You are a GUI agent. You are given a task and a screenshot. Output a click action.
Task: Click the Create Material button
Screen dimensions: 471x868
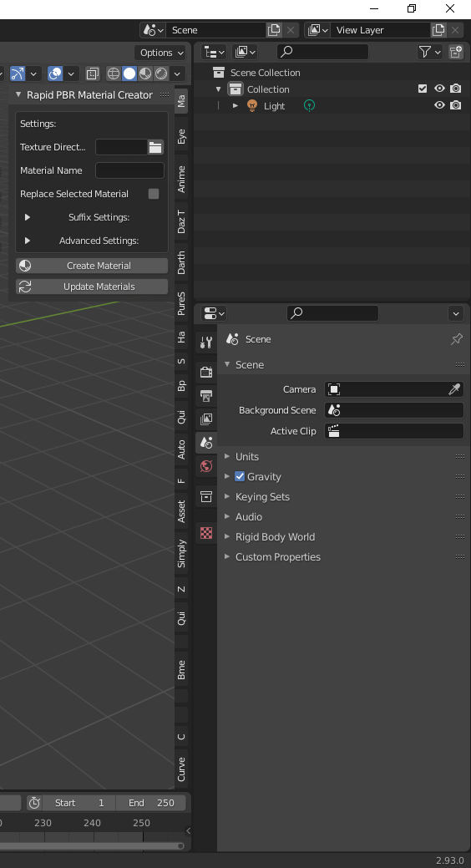click(92, 266)
